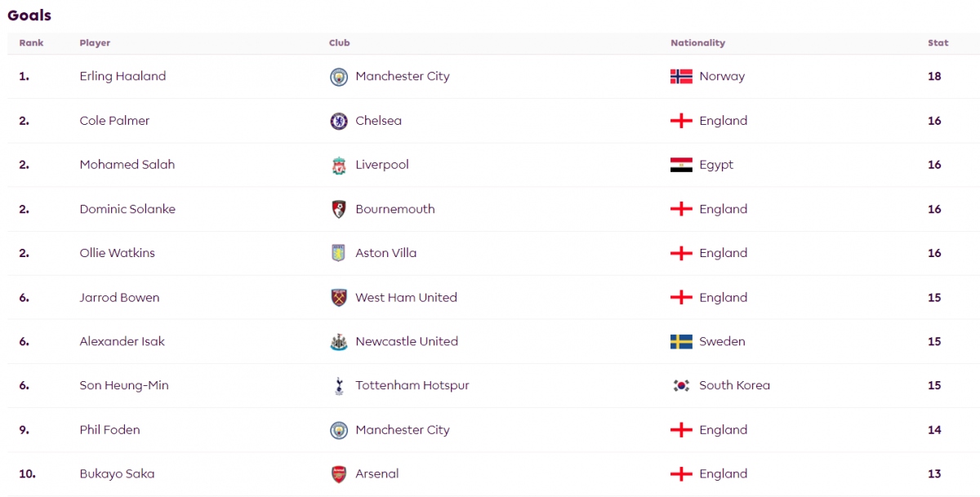The image size is (980, 497).
Task: Click the Nationality column header
Action: (x=697, y=43)
